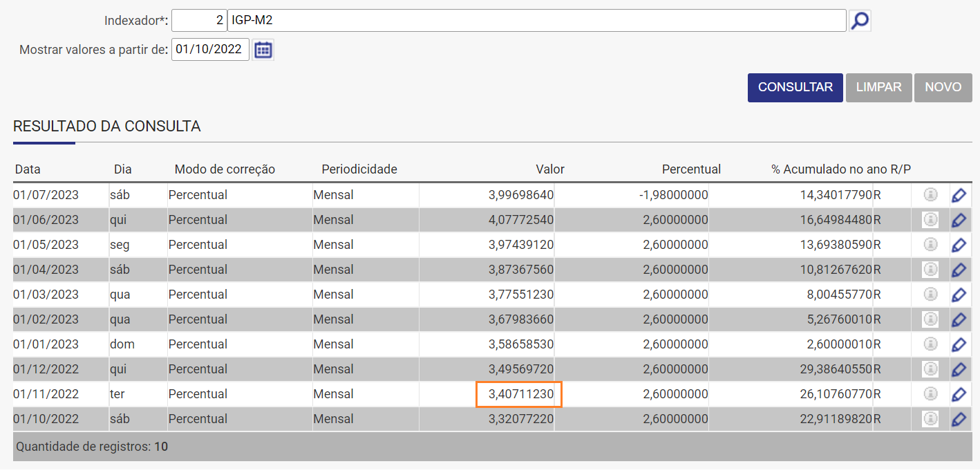Edit the 01/01/2023 record pencil icon
The width and height of the screenshot is (980, 475).
959,344
